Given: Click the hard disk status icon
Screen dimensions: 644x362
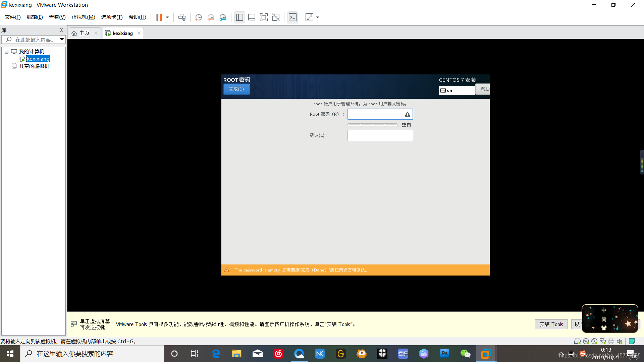Looking at the screenshot, I should (x=577, y=342).
